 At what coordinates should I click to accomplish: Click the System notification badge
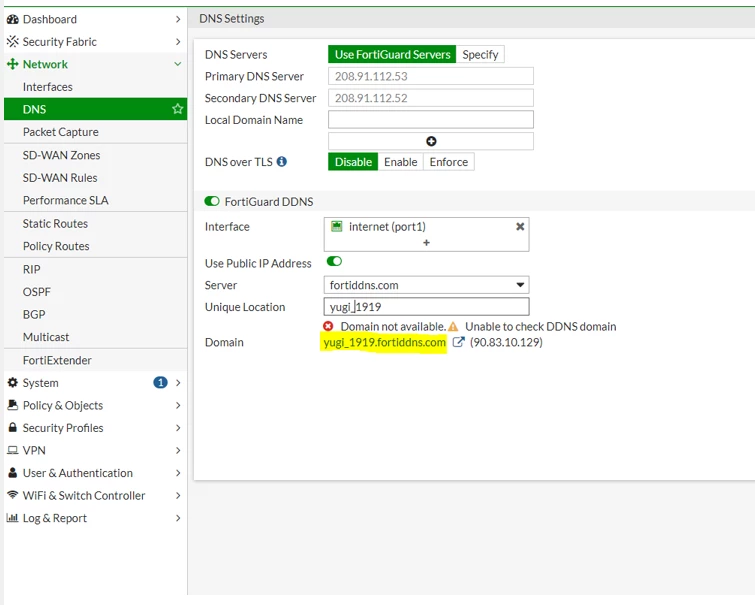[x=160, y=382]
